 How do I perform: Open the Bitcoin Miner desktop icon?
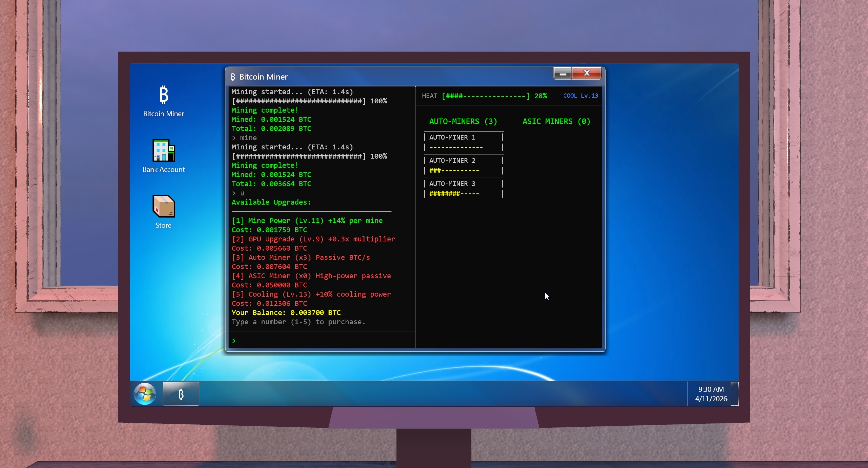coord(163,101)
